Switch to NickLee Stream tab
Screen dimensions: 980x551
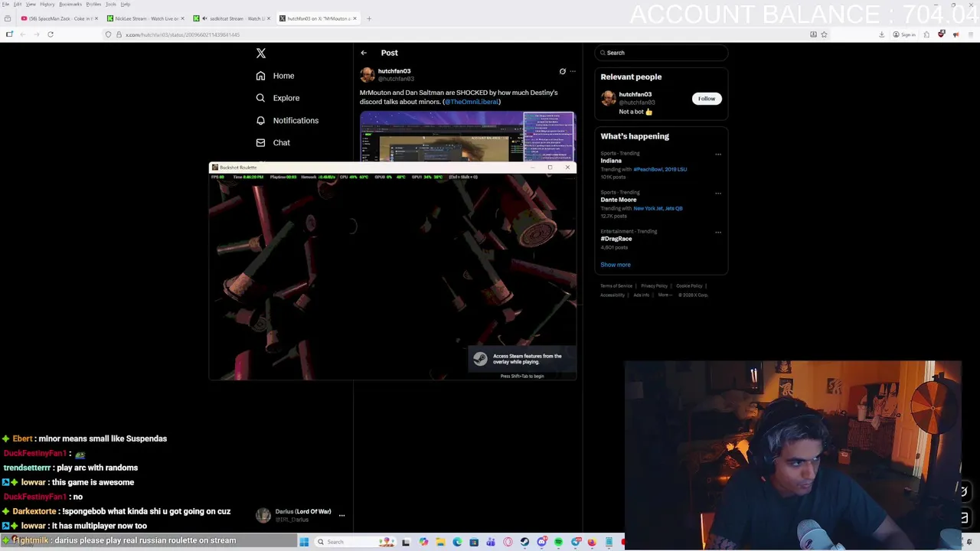coord(145,18)
